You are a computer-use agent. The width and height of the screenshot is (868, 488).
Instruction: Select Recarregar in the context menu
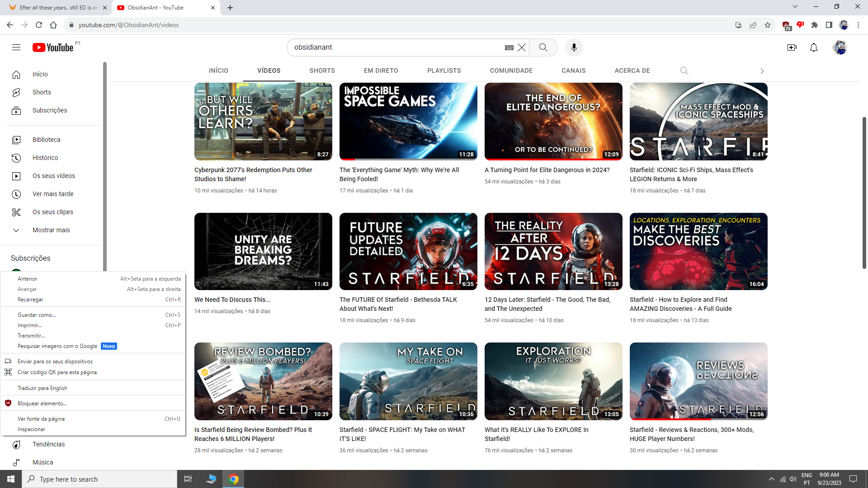[93, 300]
